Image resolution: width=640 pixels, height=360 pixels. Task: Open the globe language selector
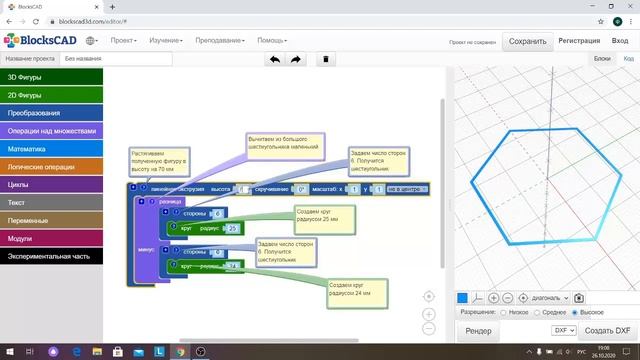[x=92, y=40]
